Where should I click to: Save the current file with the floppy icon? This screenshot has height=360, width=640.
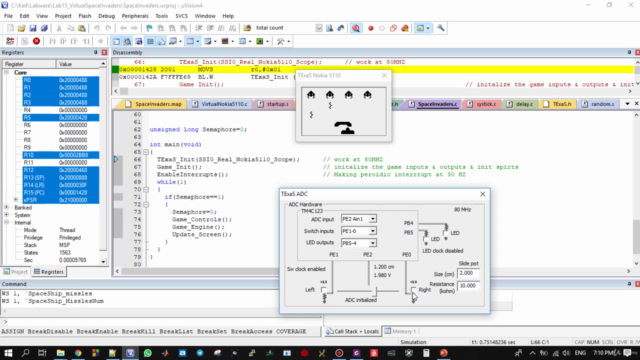coord(33,28)
